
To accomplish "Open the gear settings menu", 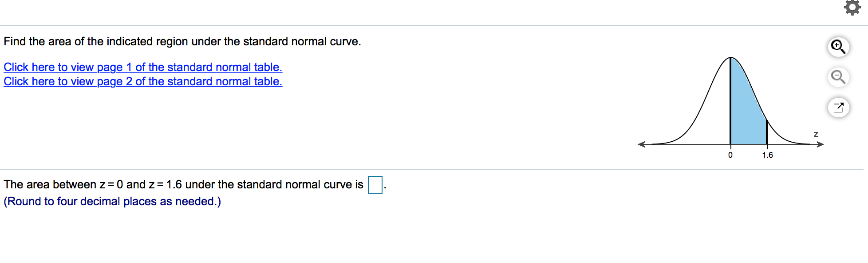I will click(x=852, y=8).
